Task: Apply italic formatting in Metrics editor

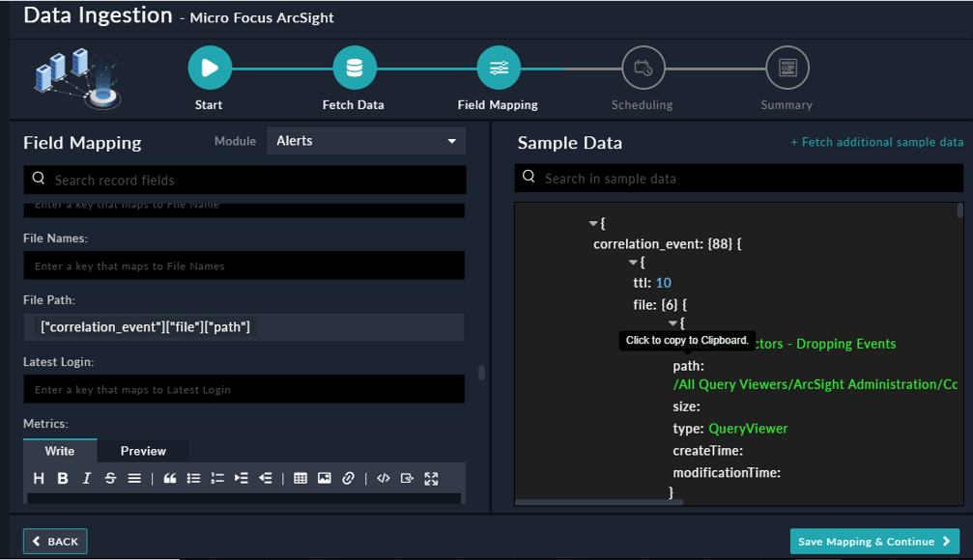Action: point(86,478)
